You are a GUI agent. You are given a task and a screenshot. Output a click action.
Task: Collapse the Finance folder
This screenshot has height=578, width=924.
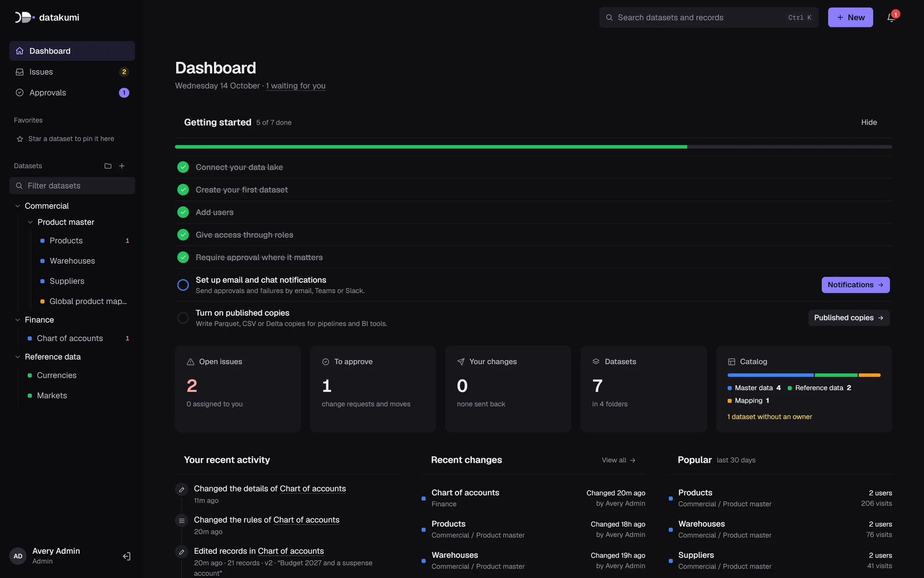coord(17,320)
